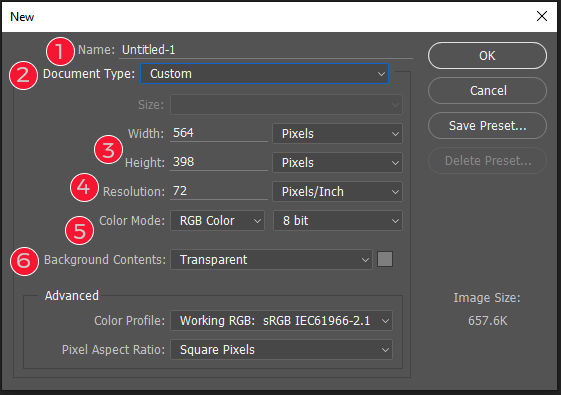Open the 8 bit depth dropdown

point(338,220)
